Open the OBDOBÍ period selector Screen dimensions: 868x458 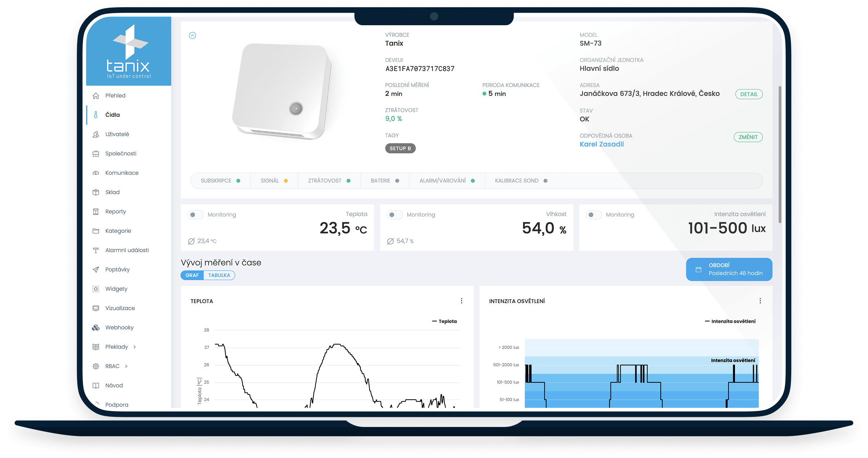pyautogui.click(x=729, y=269)
